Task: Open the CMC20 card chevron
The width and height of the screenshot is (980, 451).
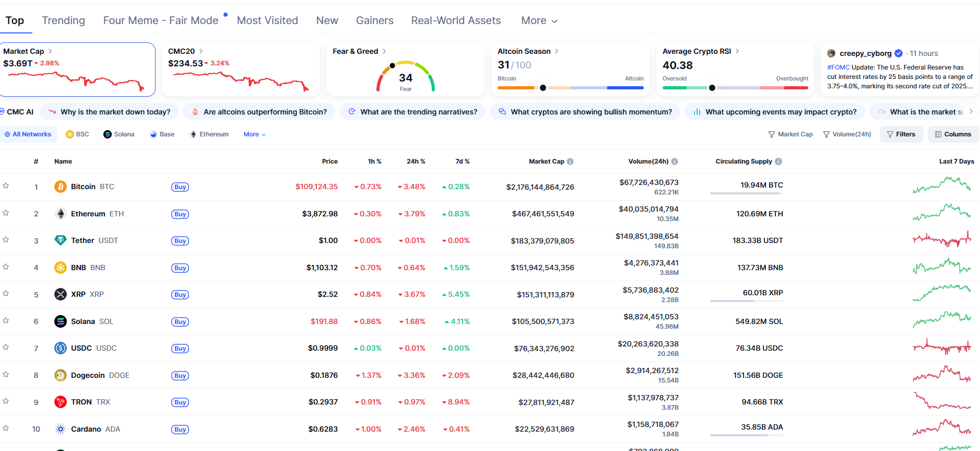Action: click(x=201, y=51)
